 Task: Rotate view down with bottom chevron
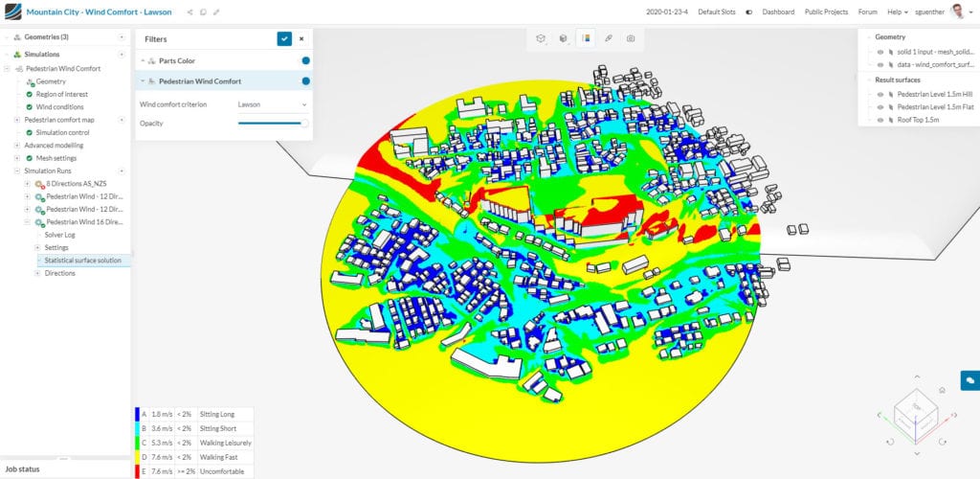[917, 453]
